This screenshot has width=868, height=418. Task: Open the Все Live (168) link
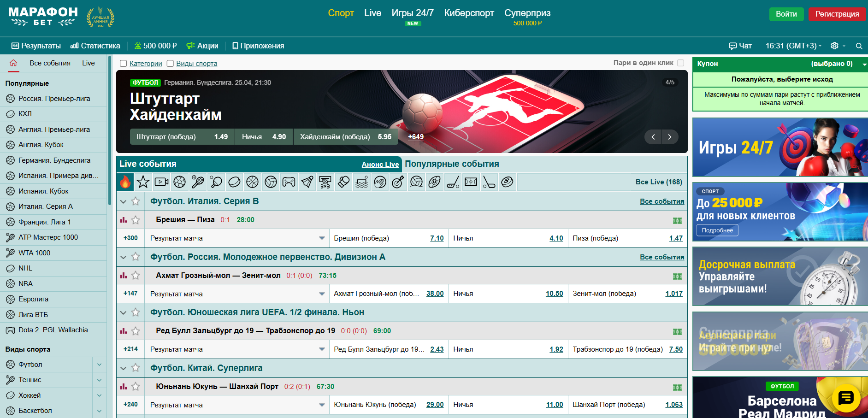659,182
